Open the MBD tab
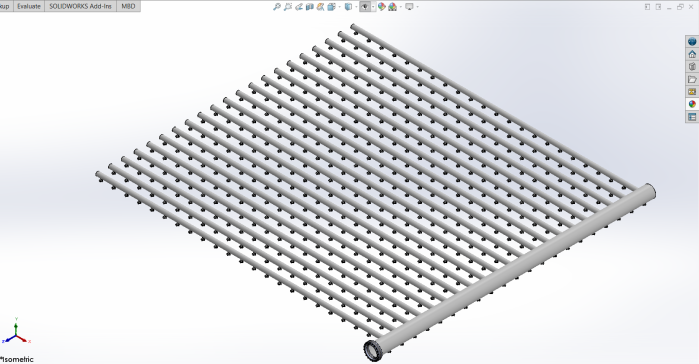Viewport: 699px width, 364px height. [128, 6]
